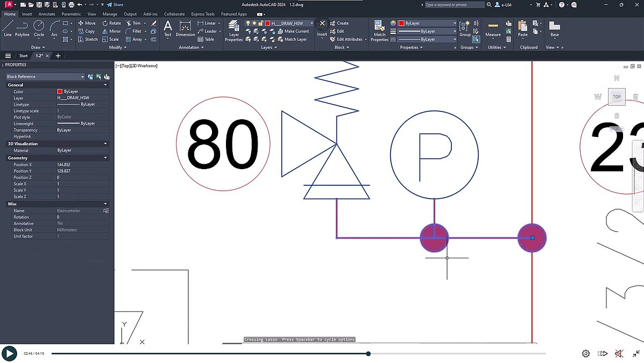This screenshot has height=363, width=644.
Task: Collapse the Geometry section in Properties
Action: [x=105, y=157]
